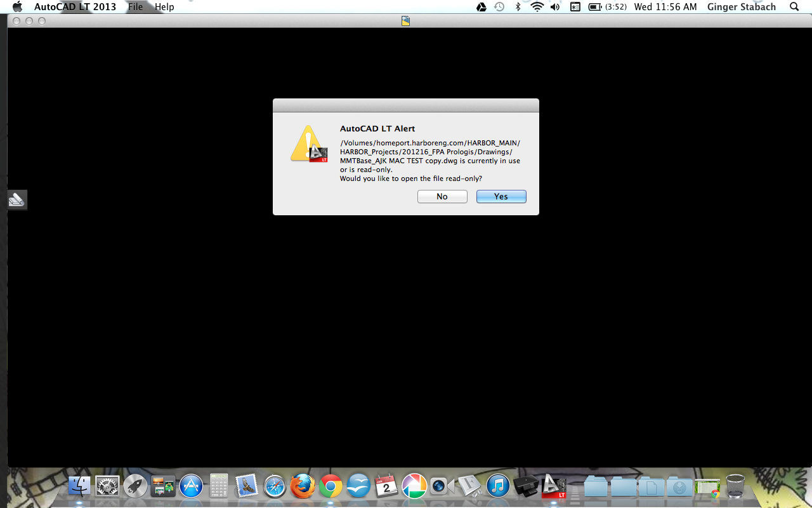Open Mail stamp icon in Dock

click(x=247, y=486)
